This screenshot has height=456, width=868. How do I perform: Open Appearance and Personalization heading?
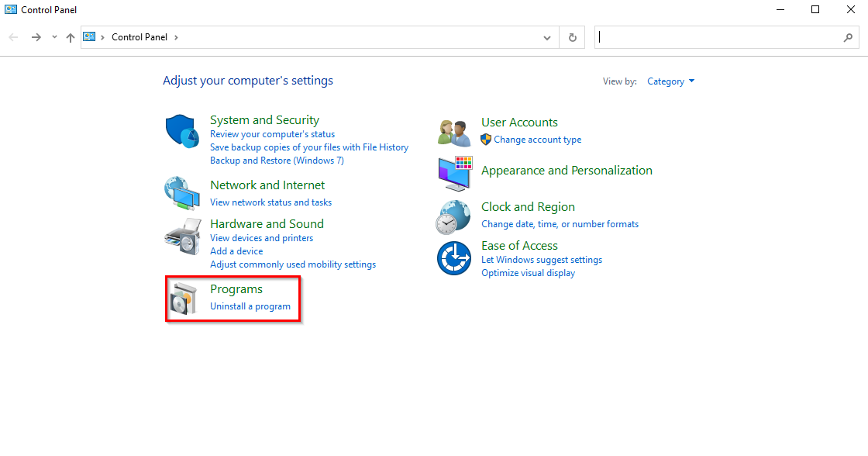click(x=567, y=171)
